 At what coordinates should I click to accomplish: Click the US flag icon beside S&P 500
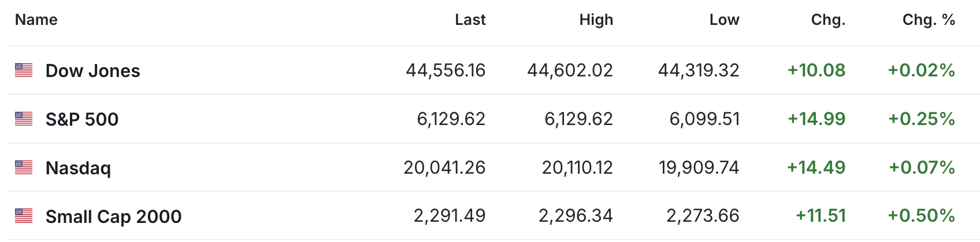click(x=24, y=119)
